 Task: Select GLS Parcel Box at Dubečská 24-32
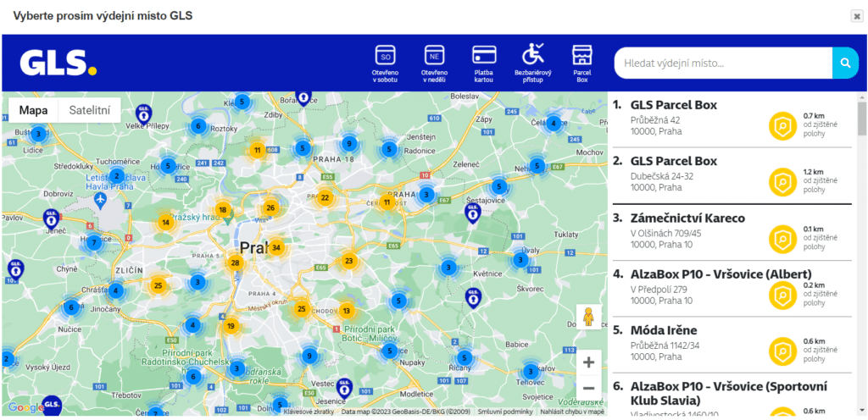(732, 176)
